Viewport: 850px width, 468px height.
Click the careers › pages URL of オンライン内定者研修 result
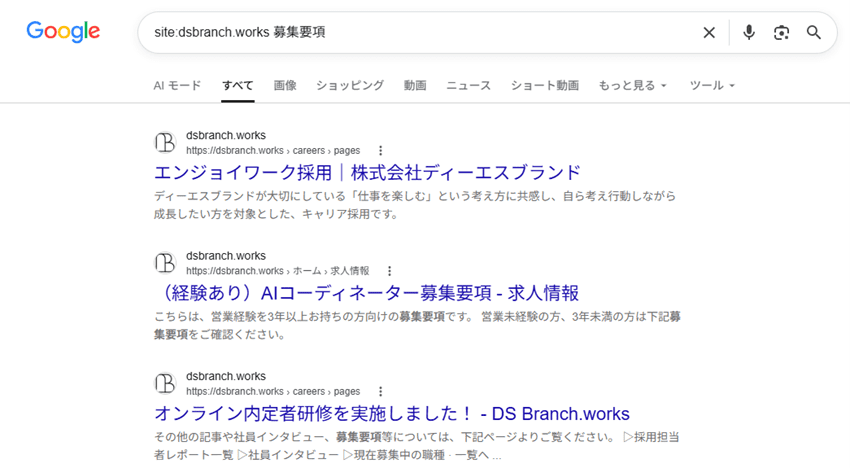(x=273, y=391)
